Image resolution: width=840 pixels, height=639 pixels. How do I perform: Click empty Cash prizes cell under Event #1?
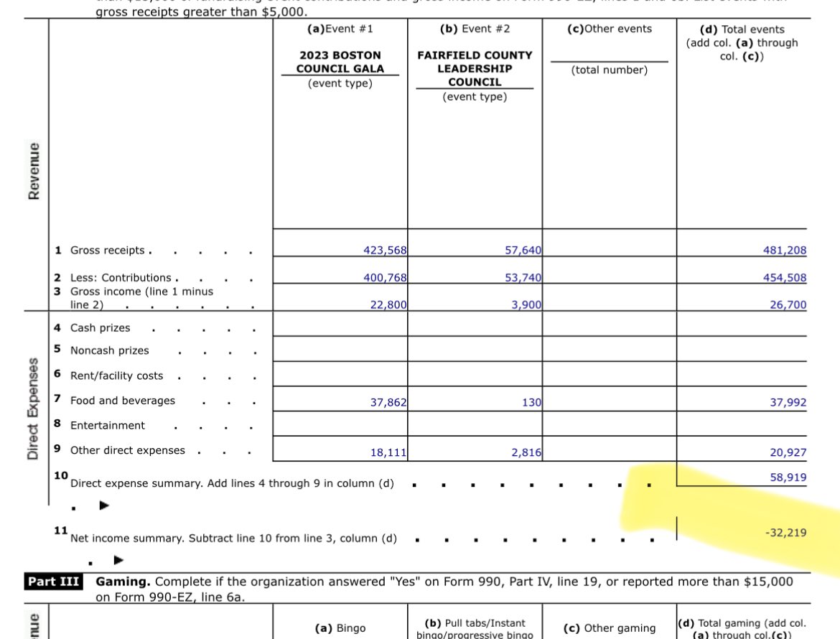coord(340,324)
